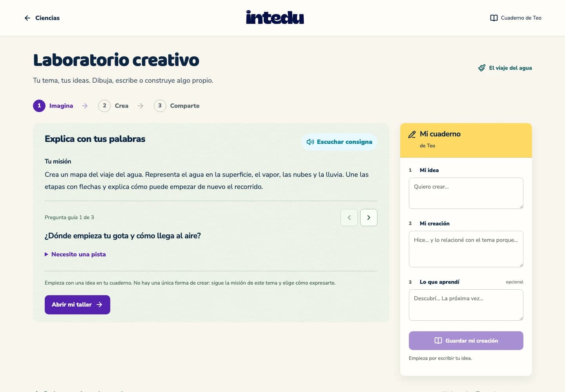Expand the Necesito una pista hint
The image size is (565, 392).
75,254
